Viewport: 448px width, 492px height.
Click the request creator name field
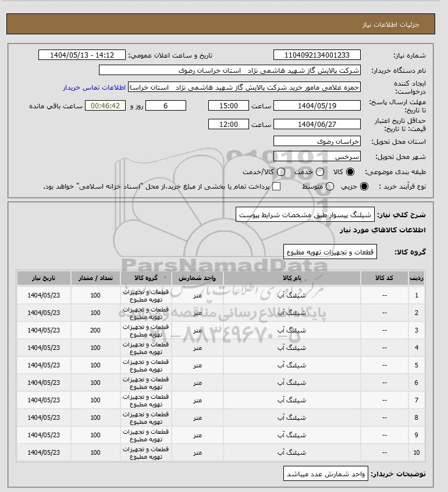click(x=244, y=87)
